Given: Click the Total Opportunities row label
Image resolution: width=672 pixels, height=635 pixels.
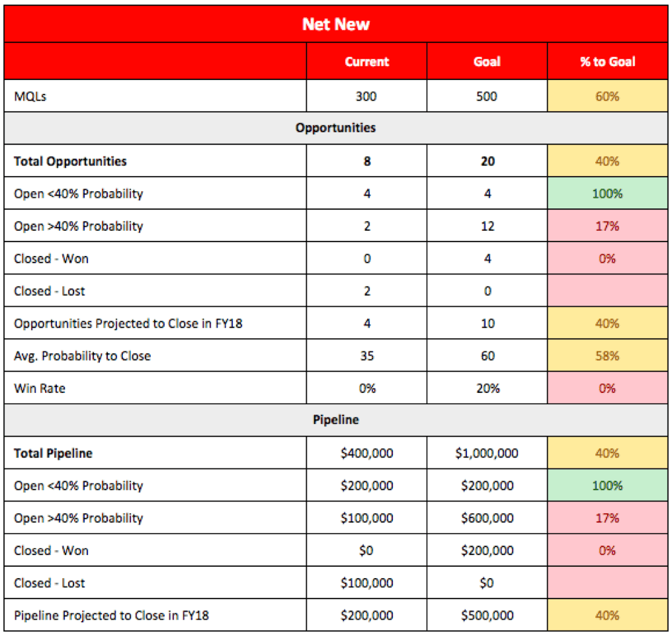Looking at the screenshot, I should click(x=70, y=161).
